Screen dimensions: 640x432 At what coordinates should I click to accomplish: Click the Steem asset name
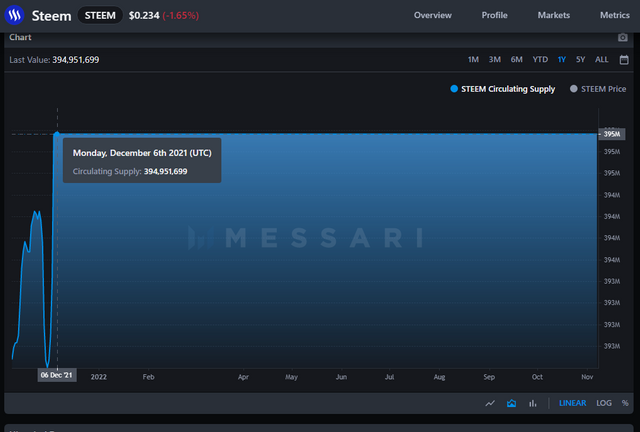[x=51, y=16]
